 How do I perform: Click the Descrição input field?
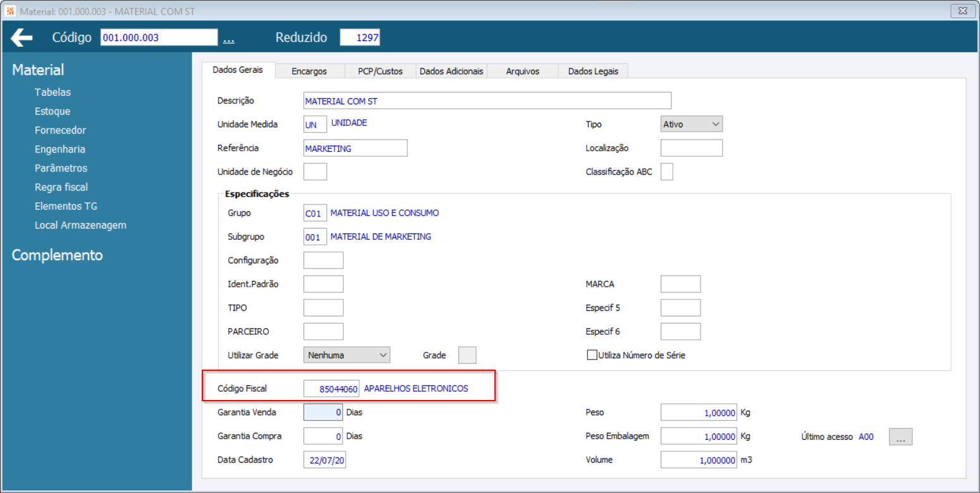click(487, 101)
